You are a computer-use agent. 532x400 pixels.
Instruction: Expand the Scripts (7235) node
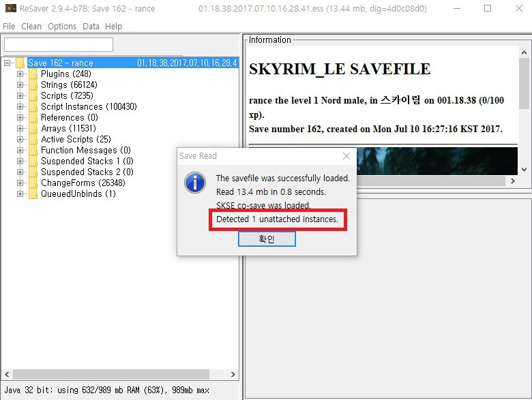click(20, 95)
